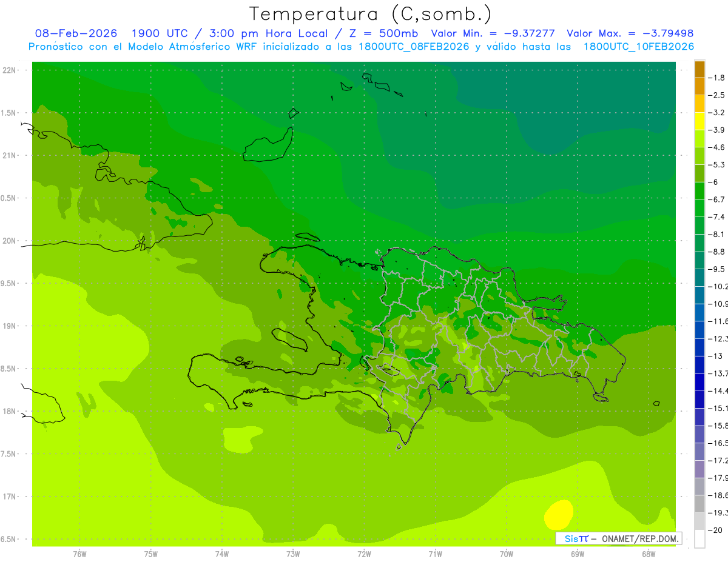Click the "17N" latitude label
This screenshot has width=728, height=562.
(10, 497)
